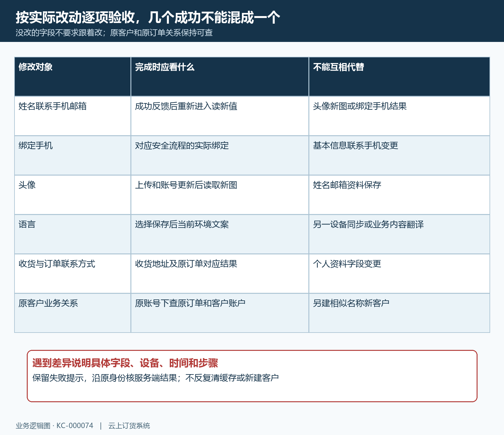This screenshot has height=435, width=504.
Task: Select the 收货地址及原订单对应结果 cell
Action: pos(220,274)
